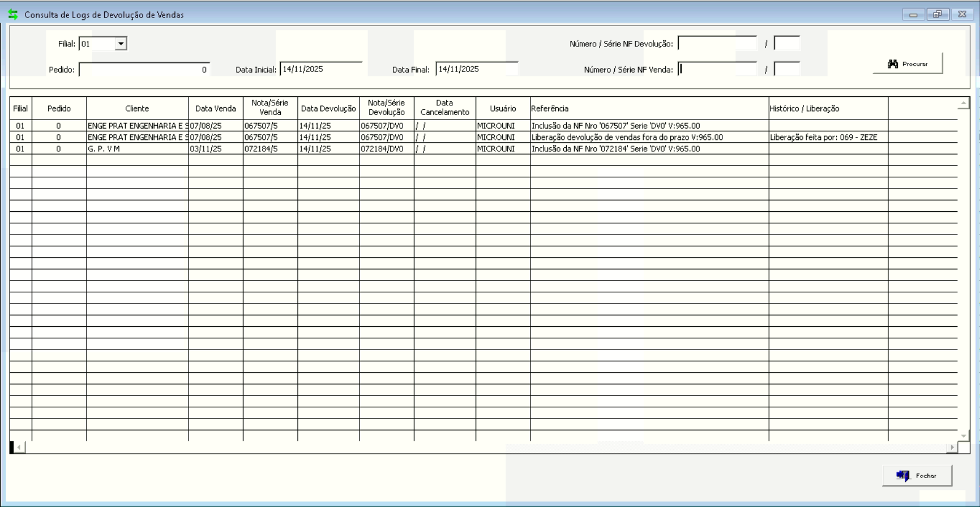
Task: Click the Cliente column header
Action: 137,108
